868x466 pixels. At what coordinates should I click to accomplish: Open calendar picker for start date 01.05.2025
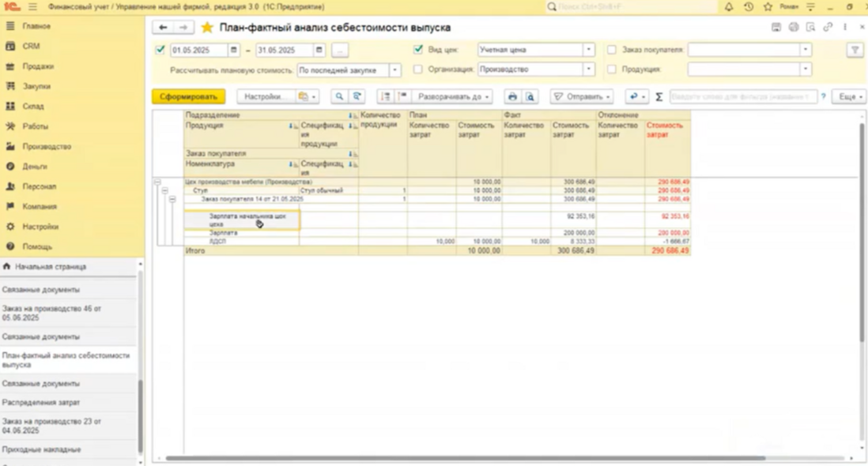(234, 50)
